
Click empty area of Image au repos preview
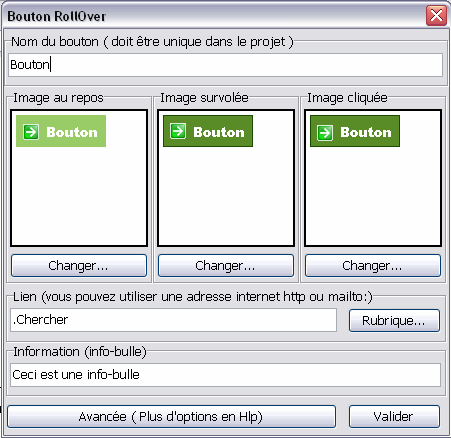coord(79,197)
